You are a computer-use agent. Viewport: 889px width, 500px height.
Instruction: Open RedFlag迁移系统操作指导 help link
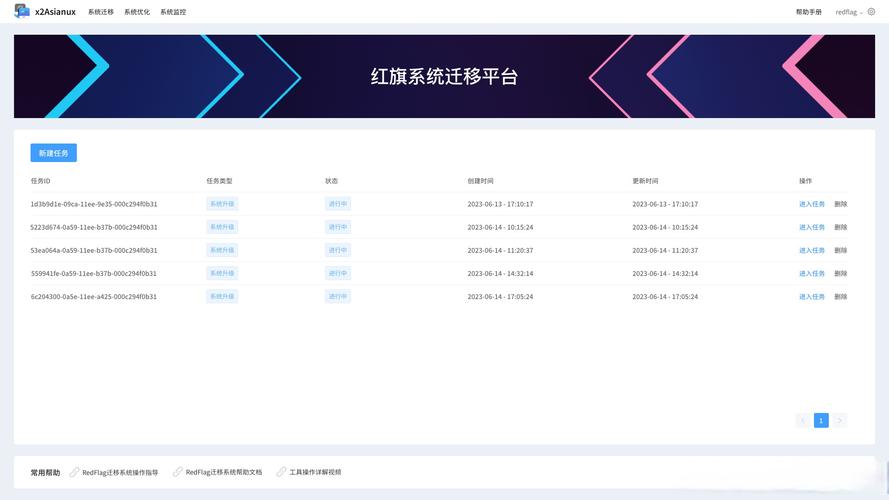click(x=120, y=472)
